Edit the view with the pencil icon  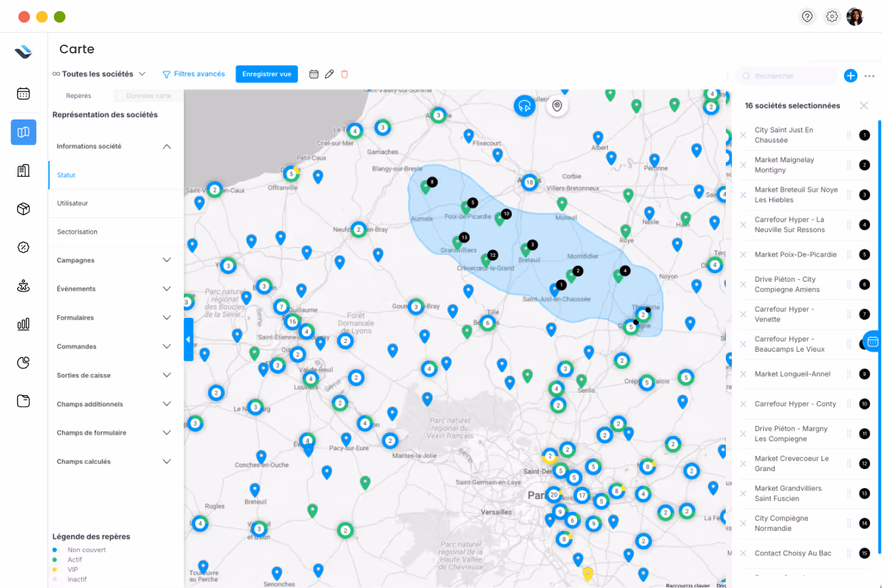pos(329,73)
